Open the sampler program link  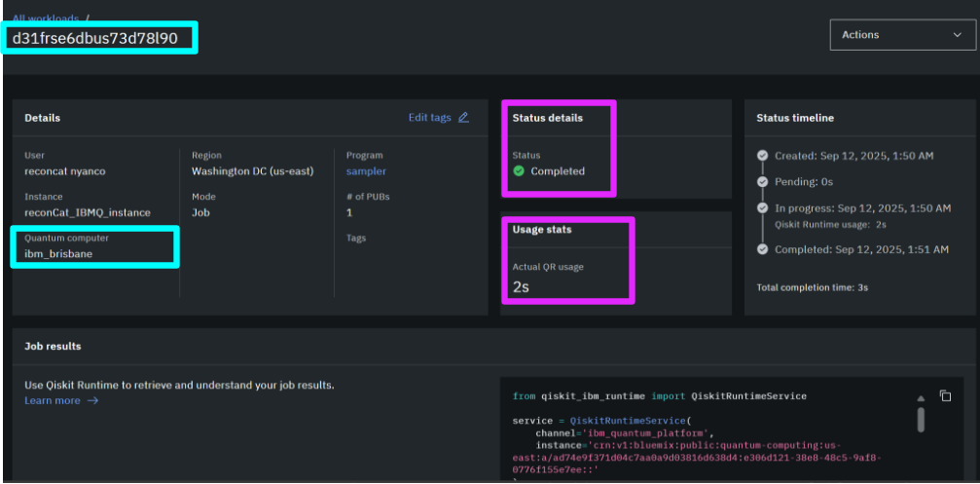366,171
